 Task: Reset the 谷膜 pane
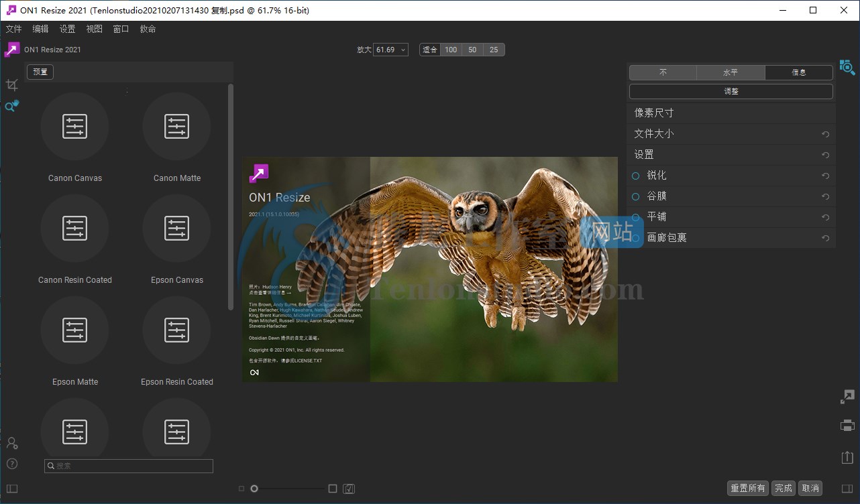[x=826, y=196]
